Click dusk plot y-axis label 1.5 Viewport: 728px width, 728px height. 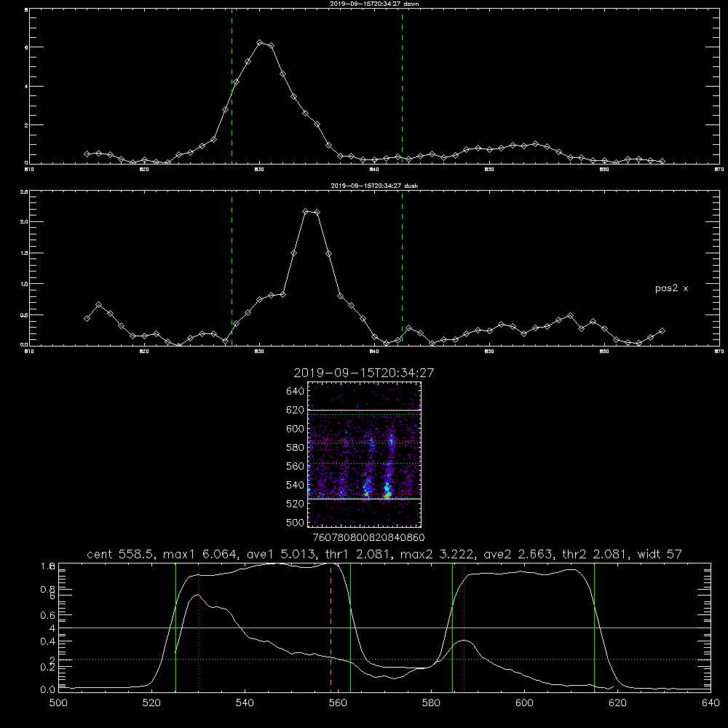[24, 253]
